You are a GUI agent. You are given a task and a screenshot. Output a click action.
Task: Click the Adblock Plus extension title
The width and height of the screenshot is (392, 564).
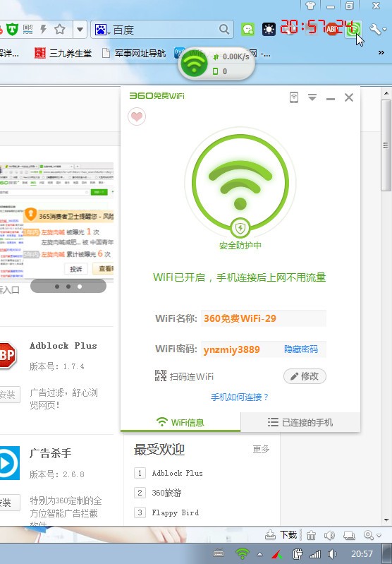[x=63, y=346]
